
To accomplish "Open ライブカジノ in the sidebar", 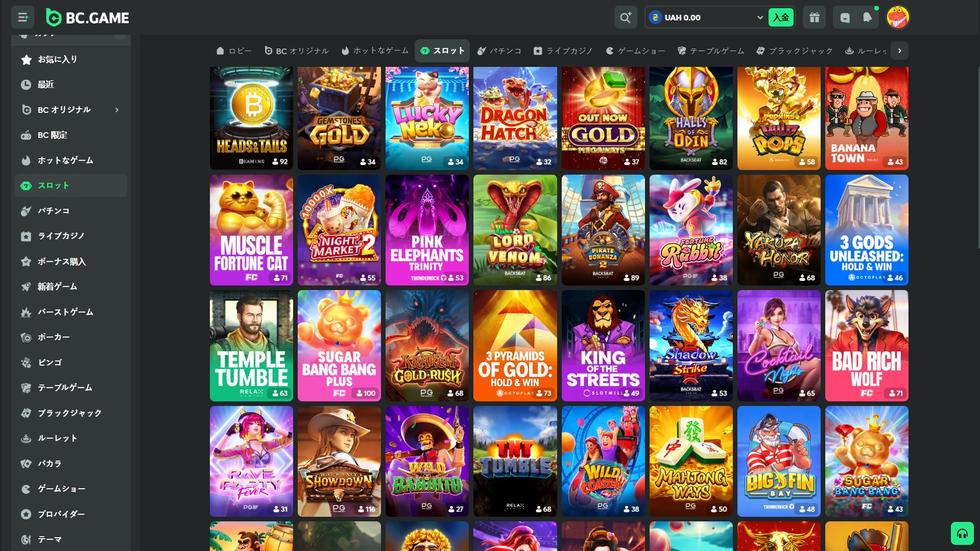I will (71, 236).
